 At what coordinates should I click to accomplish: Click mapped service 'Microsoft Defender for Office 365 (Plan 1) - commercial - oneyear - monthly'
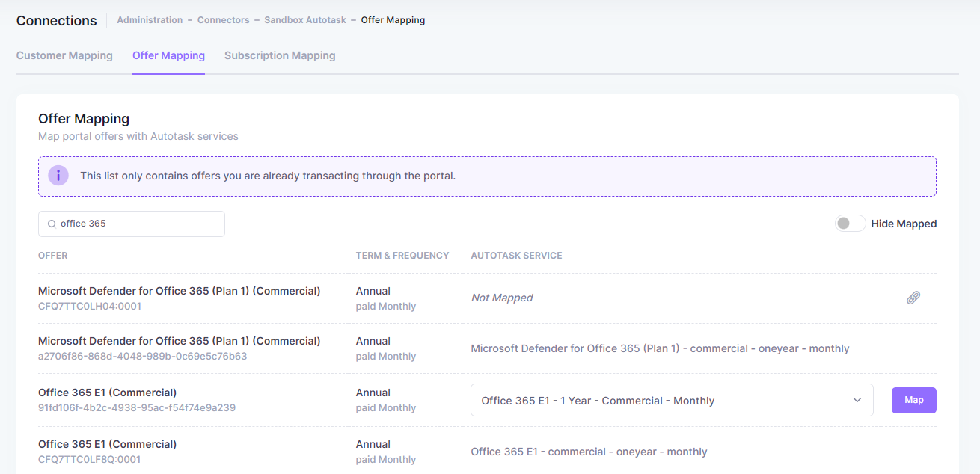tap(660, 348)
